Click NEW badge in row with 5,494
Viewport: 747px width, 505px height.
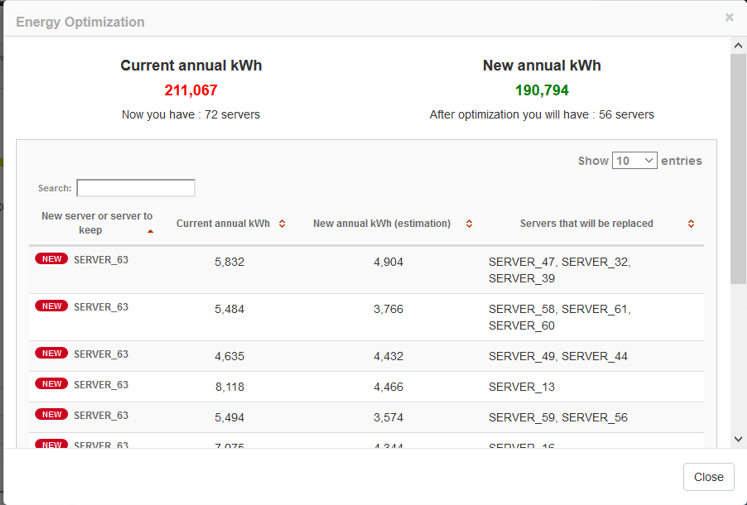[51, 414]
